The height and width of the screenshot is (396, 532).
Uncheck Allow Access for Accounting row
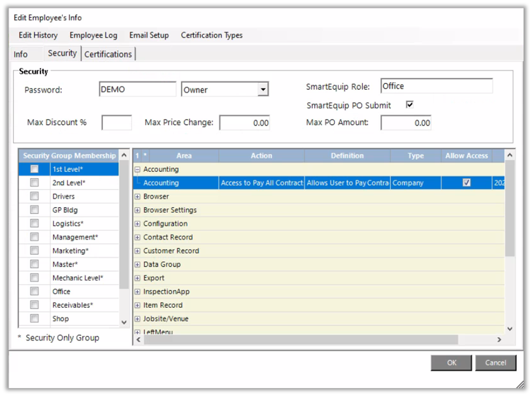(466, 183)
